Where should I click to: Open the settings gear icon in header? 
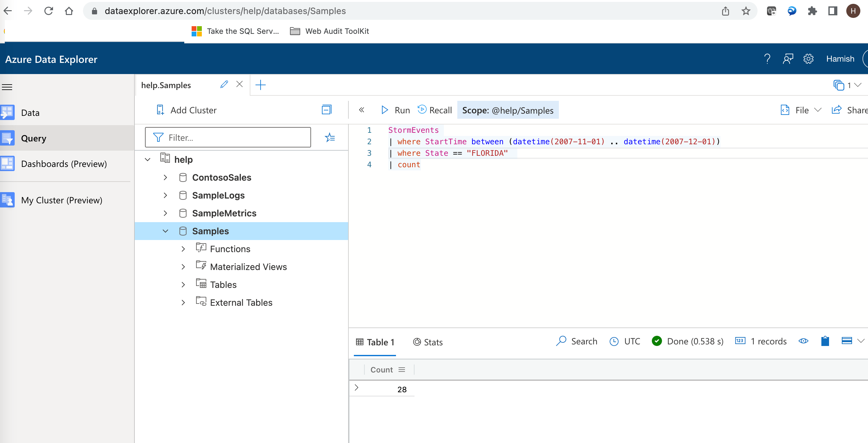808,59
